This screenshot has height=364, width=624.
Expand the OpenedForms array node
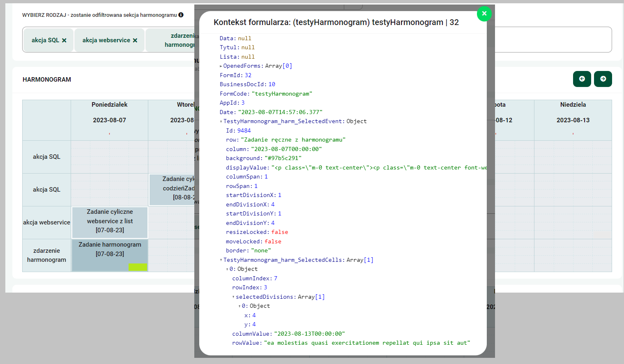point(221,66)
